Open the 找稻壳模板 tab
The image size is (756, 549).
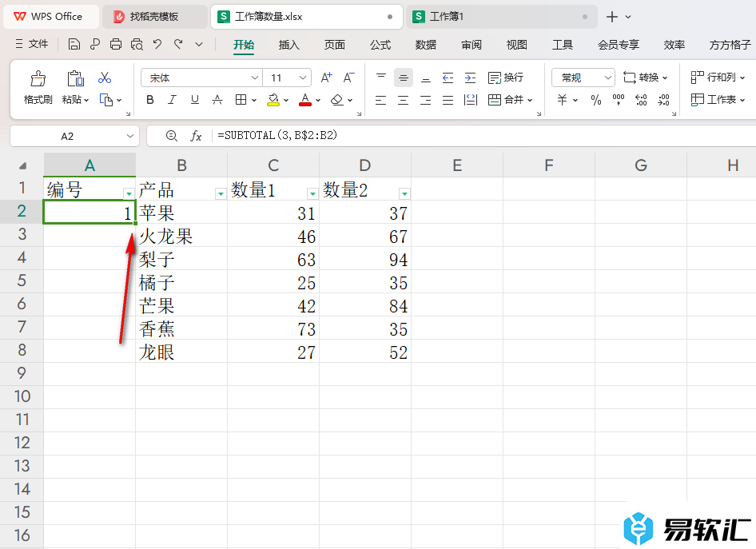coord(154,17)
